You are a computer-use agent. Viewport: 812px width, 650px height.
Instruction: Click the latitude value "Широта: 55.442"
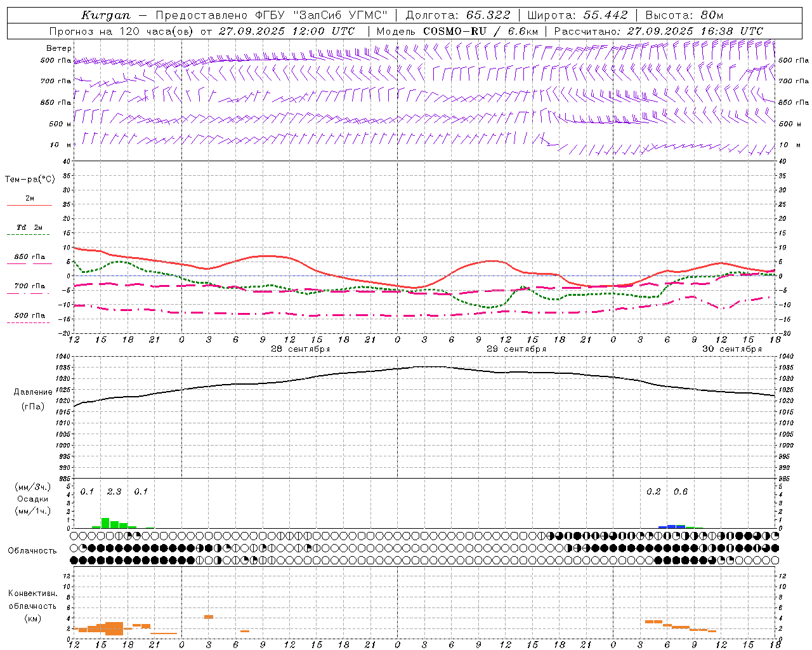(x=577, y=15)
